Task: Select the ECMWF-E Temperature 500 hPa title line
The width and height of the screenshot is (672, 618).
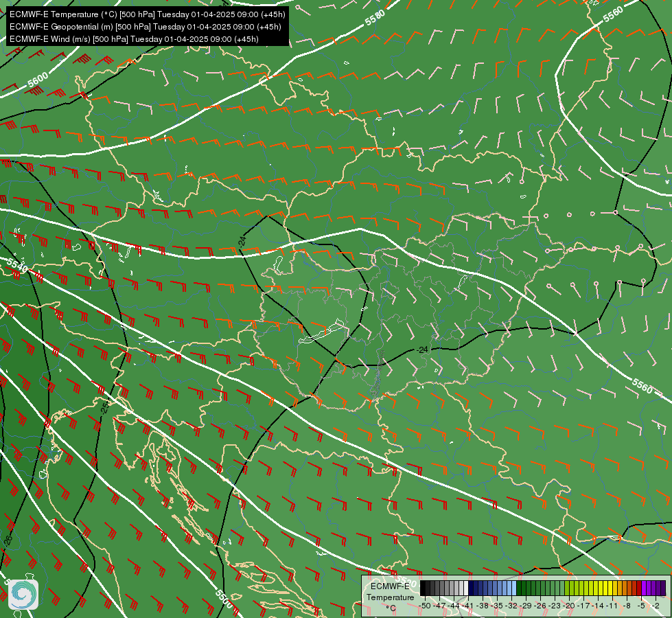Action: pos(147,14)
